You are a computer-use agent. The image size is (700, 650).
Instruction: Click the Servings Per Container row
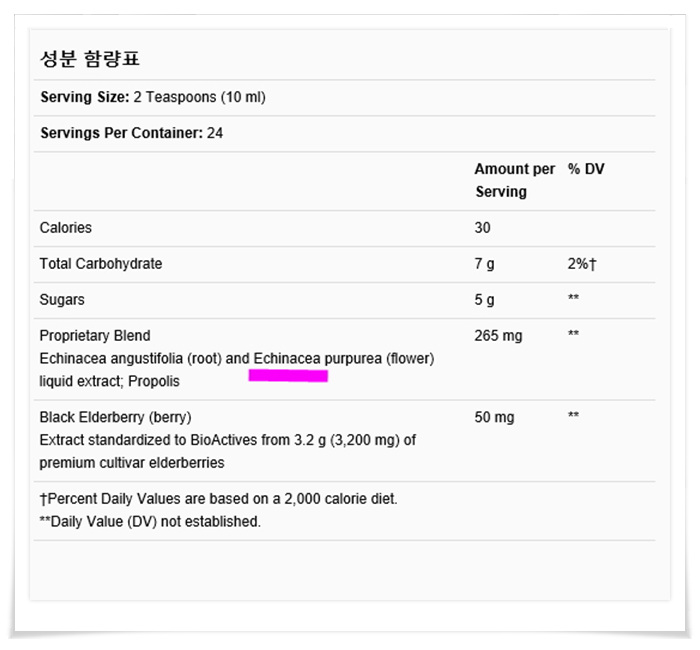pyautogui.click(x=345, y=133)
